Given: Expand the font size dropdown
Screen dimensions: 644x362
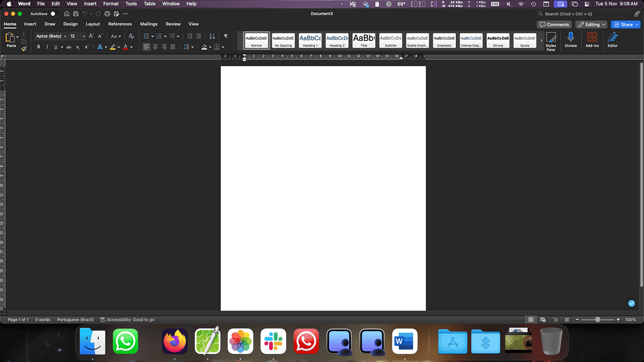Looking at the screenshot, I should point(84,36).
